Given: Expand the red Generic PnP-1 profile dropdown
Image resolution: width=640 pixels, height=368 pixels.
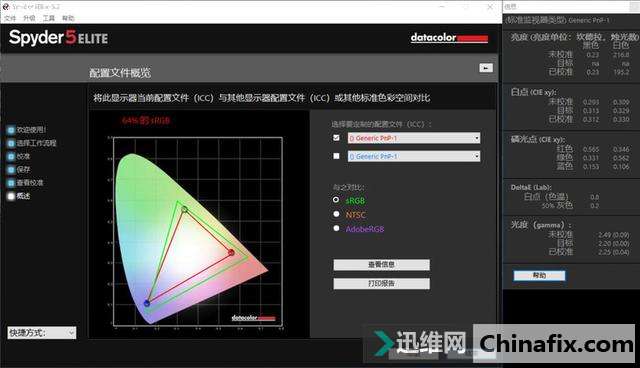Looking at the screenshot, I should click(x=414, y=138).
